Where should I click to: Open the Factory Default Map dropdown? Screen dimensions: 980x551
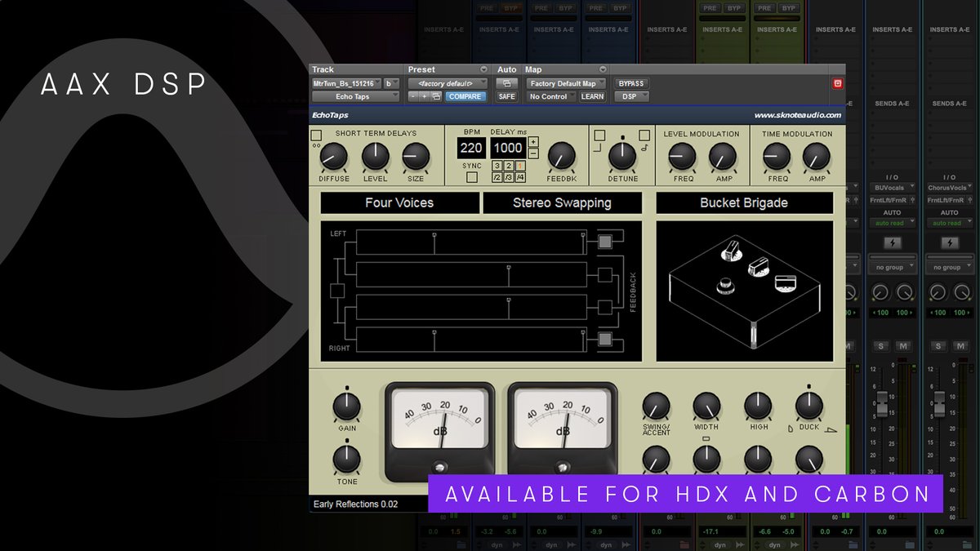(566, 83)
